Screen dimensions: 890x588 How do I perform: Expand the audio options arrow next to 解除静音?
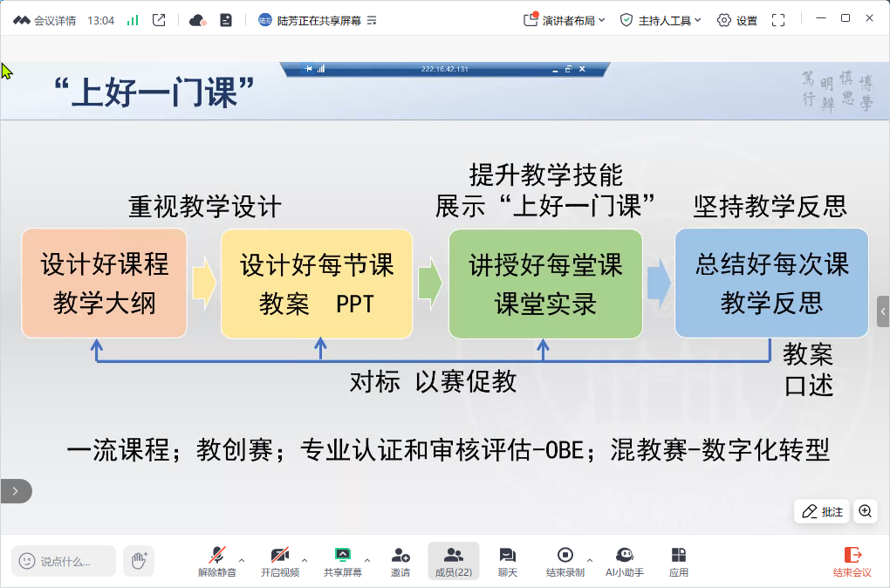242,560
